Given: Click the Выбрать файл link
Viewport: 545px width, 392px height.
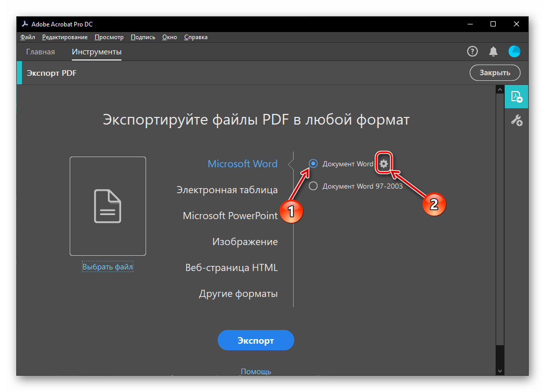Looking at the screenshot, I should [x=108, y=266].
